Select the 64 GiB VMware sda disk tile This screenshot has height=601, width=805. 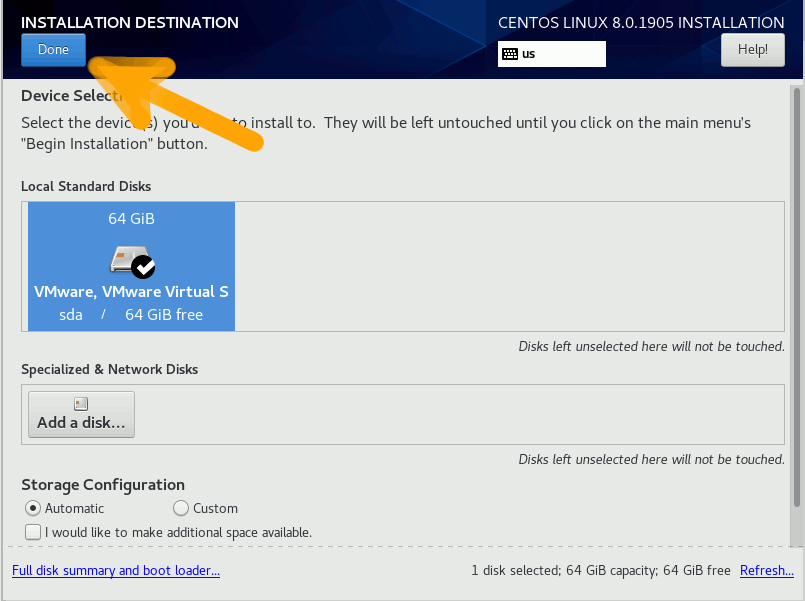(x=131, y=266)
